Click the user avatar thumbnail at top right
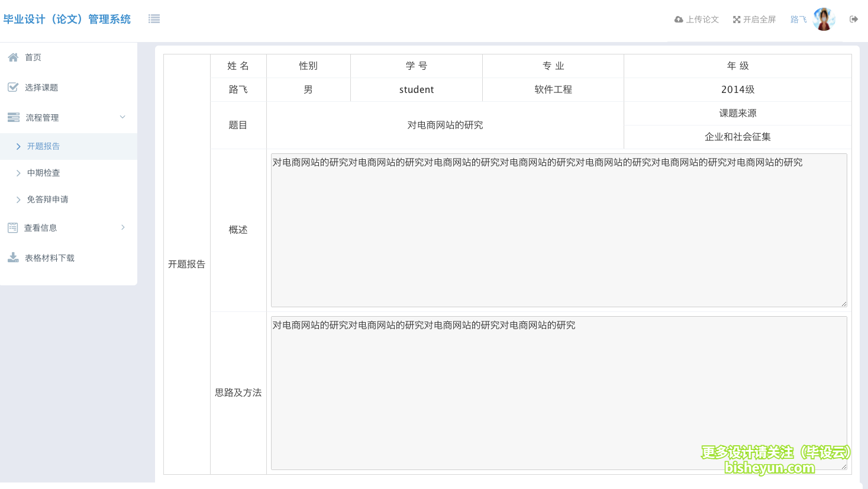The width and height of the screenshot is (868, 489). [824, 18]
